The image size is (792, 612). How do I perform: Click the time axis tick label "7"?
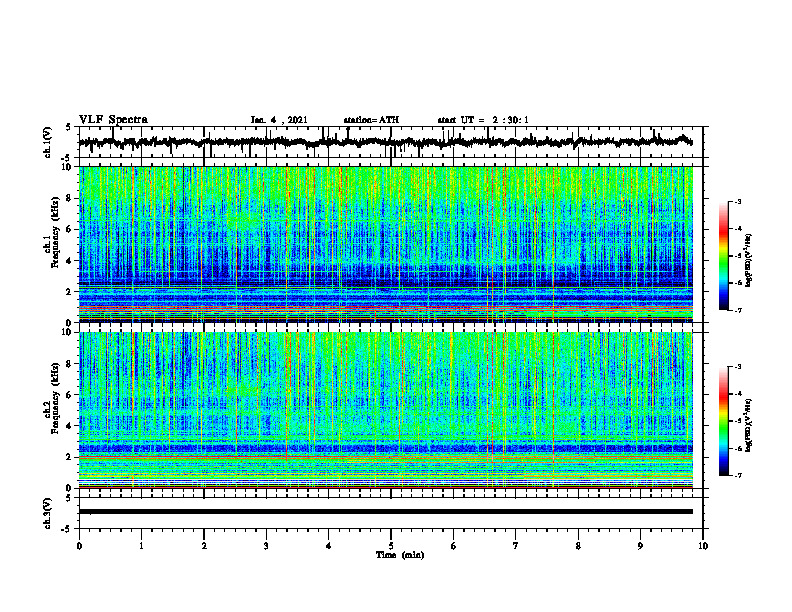point(516,546)
